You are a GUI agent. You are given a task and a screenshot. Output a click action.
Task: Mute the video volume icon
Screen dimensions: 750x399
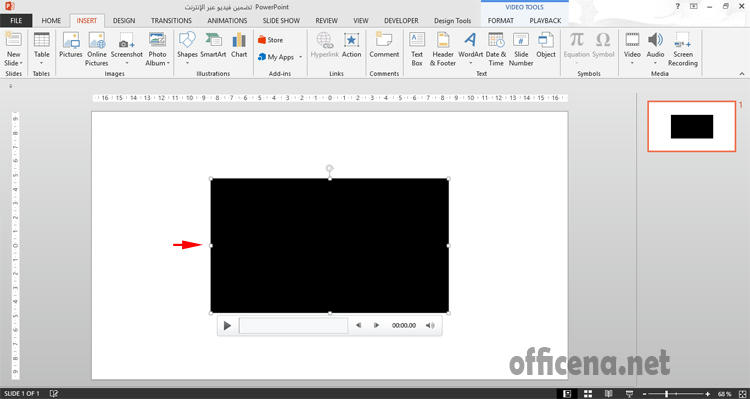tap(430, 325)
